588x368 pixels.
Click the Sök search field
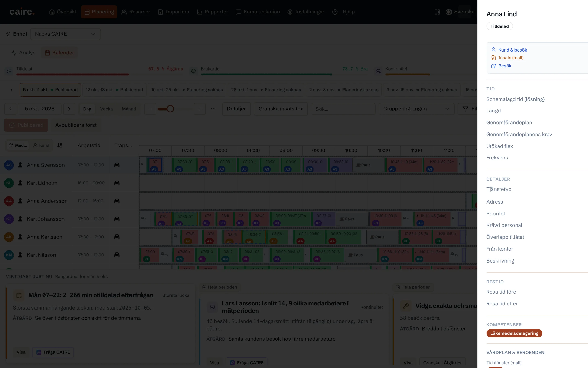click(343, 109)
